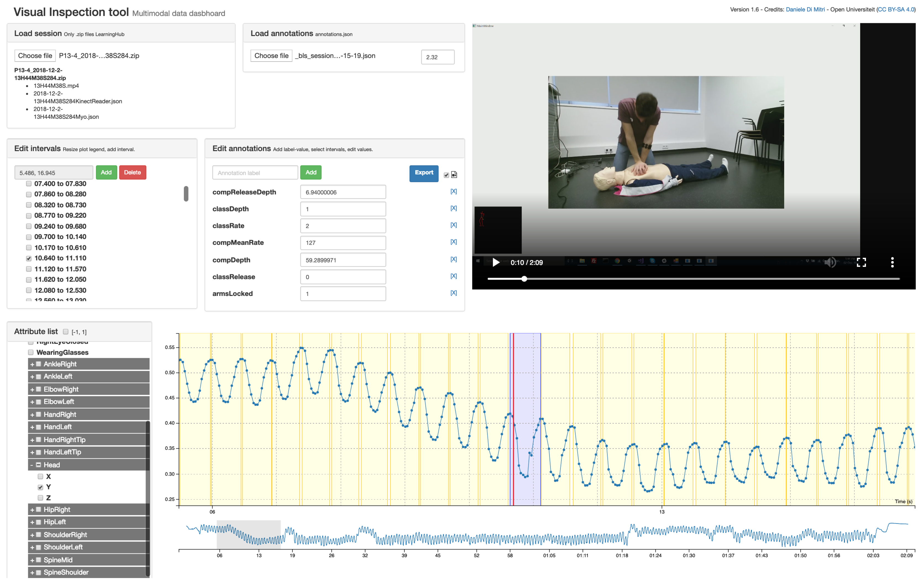Image resolution: width=924 pixels, height=583 pixels.
Task: Seek along the video progress bar
Action: point(691,279)
